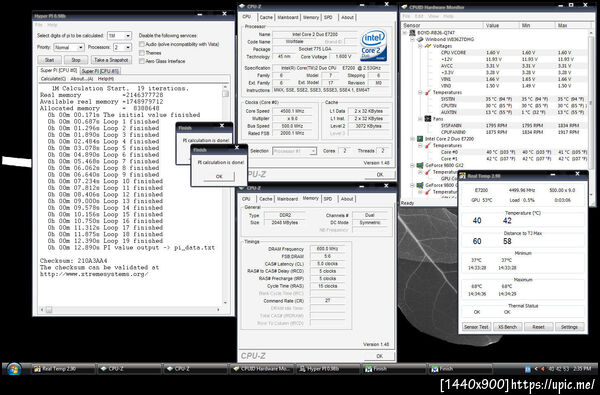
Task: Open the Priority dropdown set to Normal
Action: point(80,47)
